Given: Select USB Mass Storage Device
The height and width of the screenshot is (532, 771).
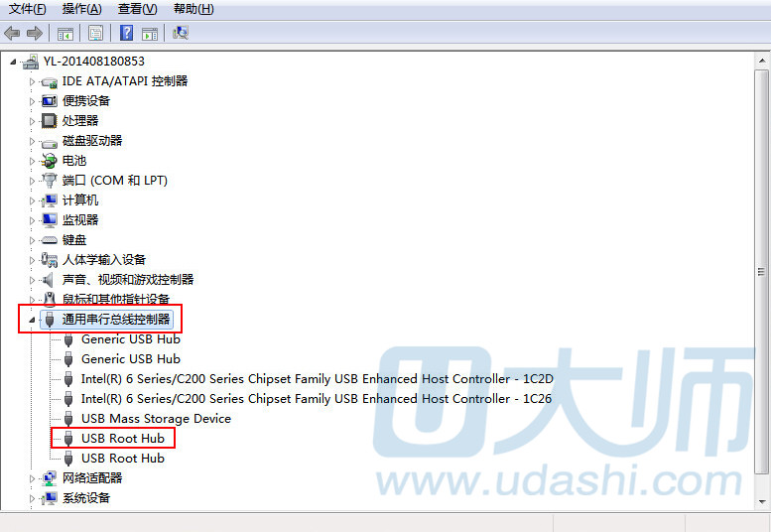Looking at the screenshot, I should pyautogui.click(x=156, y=419).
